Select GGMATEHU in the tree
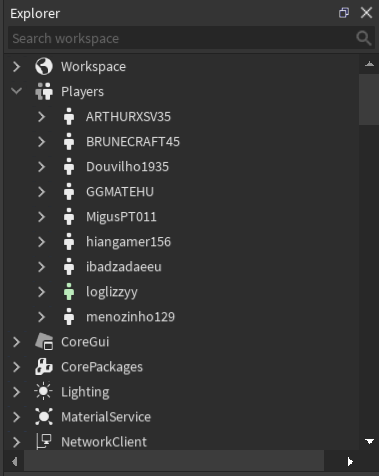 120,192
